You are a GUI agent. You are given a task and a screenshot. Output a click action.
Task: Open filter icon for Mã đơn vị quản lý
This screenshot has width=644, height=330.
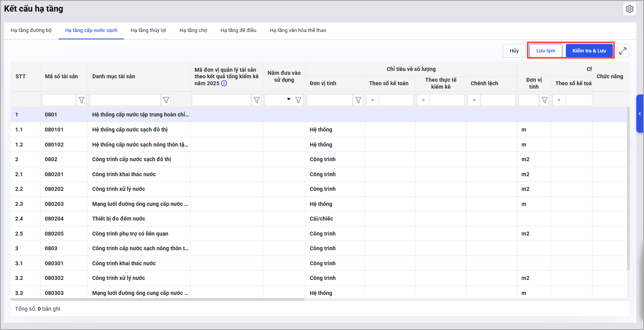256,100
